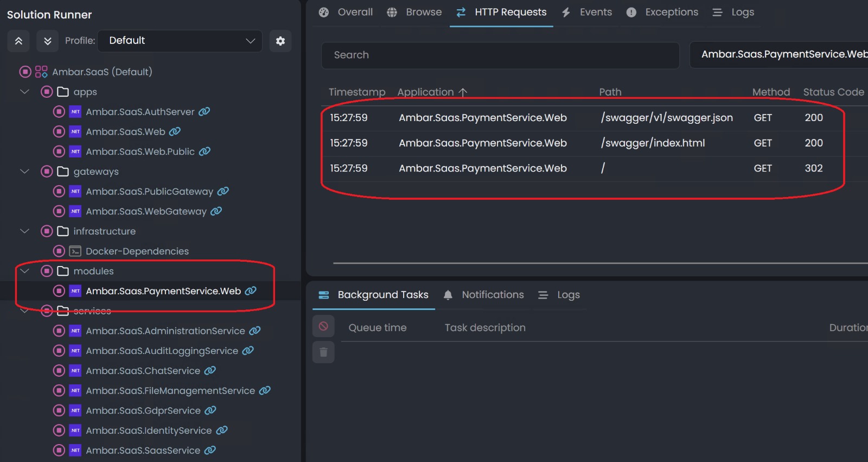Switch to the Exceptions tab
Screen dimensions: 868x462
662,12
